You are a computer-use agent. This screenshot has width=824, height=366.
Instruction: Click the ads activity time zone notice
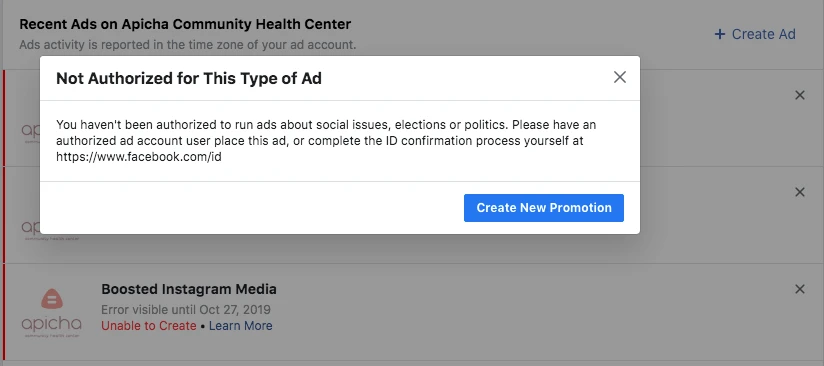tap(188, 45)
